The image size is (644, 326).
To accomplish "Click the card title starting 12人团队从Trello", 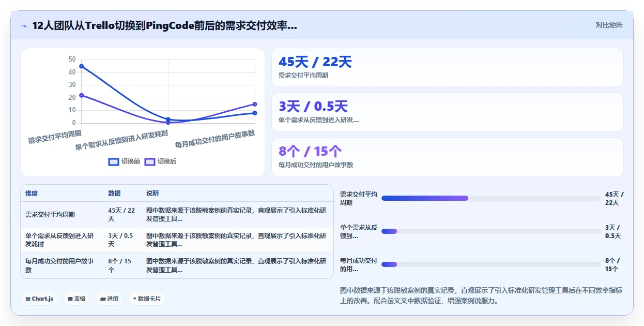I will click(x=164, y=25).
